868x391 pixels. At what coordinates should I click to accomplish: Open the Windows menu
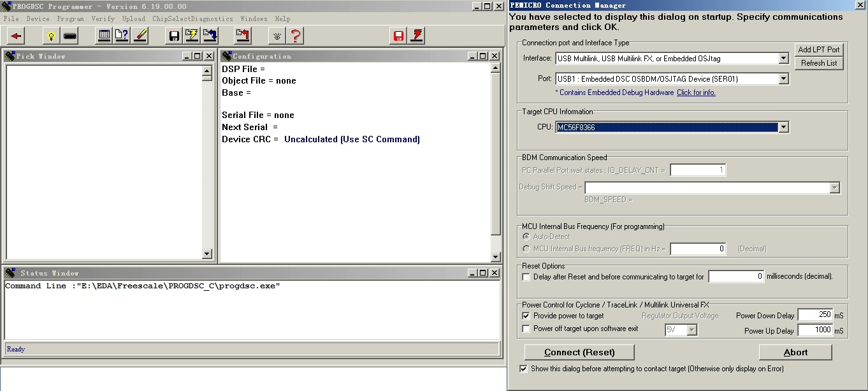click(x=254, y=18)
